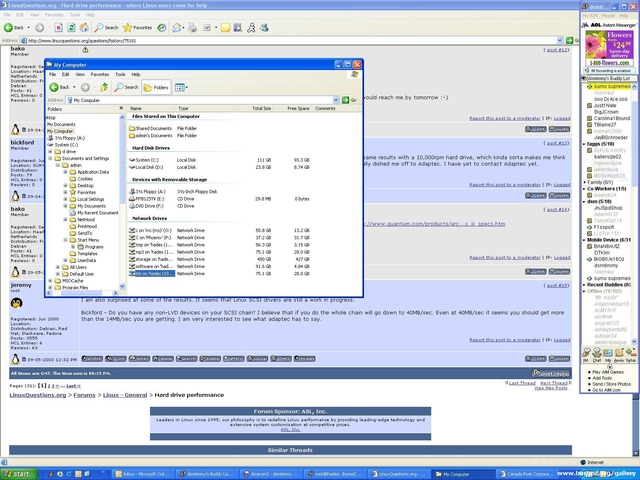
Task: Click the Stop icon in Internet Explorer
Action: point(58,28)
